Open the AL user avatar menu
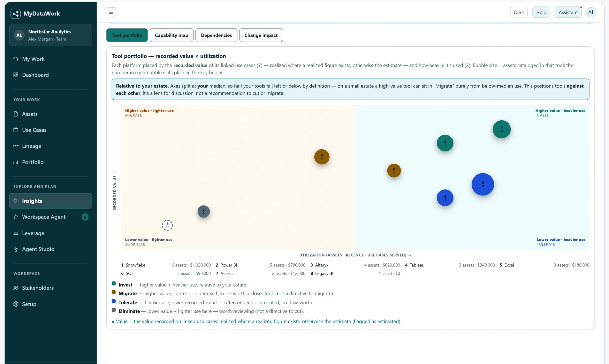 point(591,12)
